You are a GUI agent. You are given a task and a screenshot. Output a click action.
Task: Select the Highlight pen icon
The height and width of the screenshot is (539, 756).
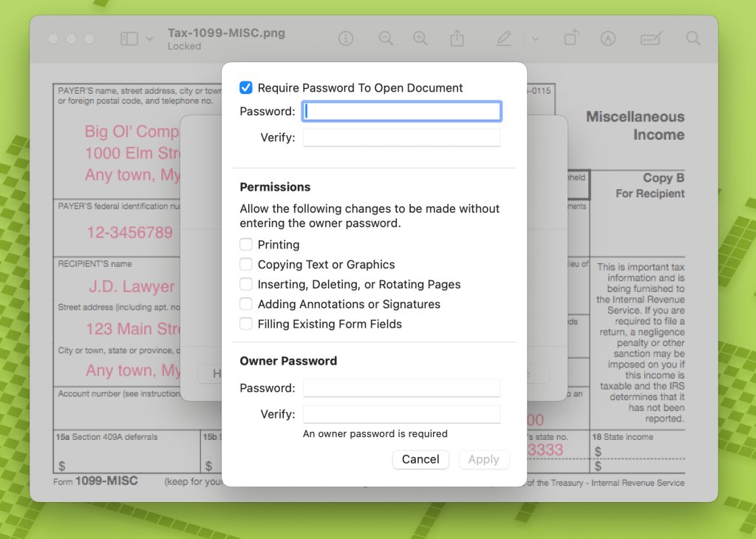click(x=504, y=39)
